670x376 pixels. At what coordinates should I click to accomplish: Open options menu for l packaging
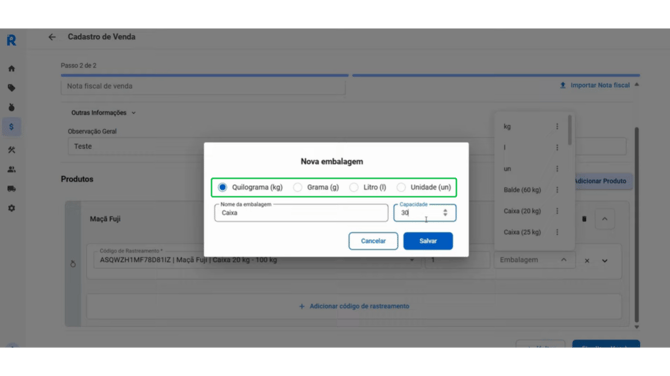tap(557, 147)
